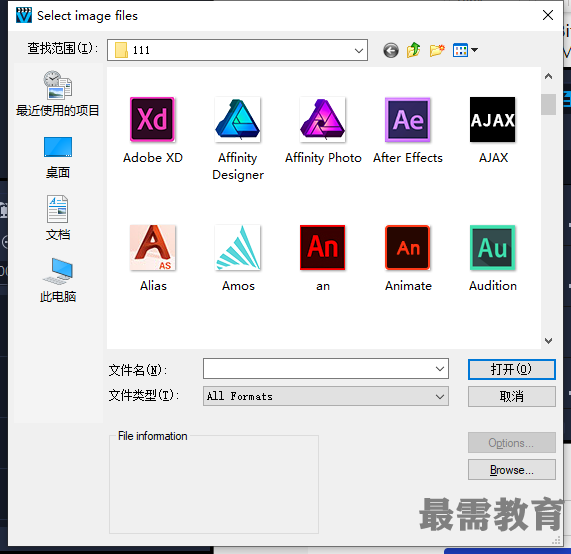Viewport: 571px width, 554px height.
Task: Select the After Effects file icon
Action: [x=408, y=119]
